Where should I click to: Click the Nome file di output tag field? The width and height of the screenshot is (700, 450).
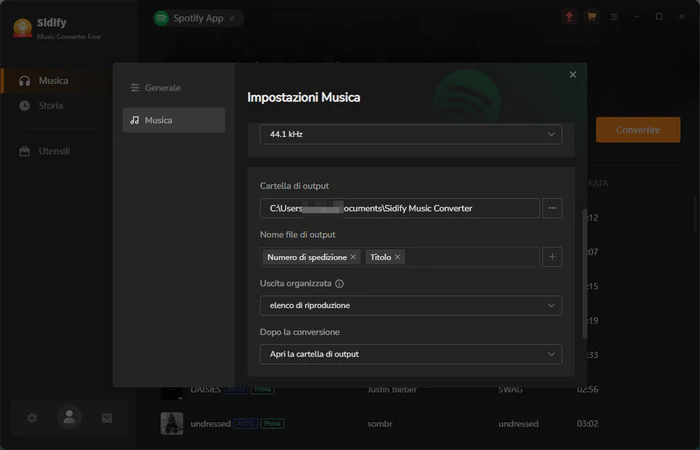point(400,257)
